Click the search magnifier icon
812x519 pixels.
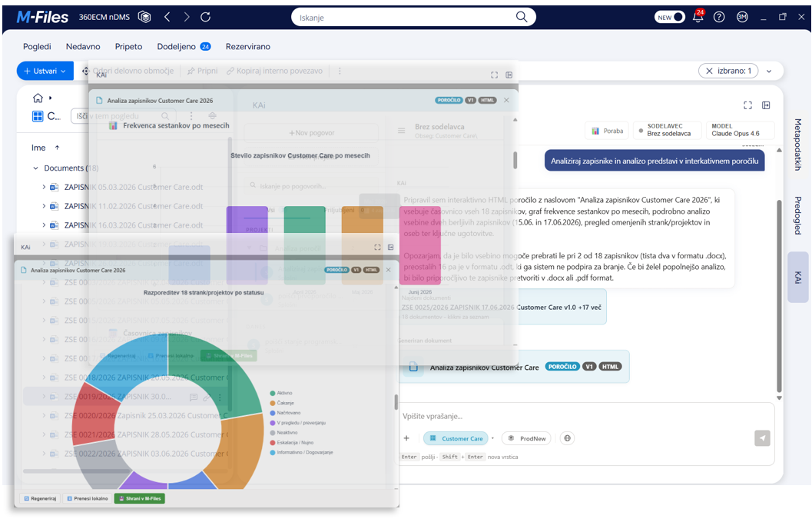522,17
